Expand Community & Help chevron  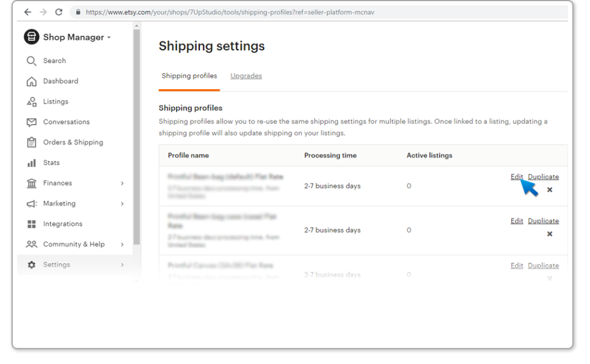point(122,244)
